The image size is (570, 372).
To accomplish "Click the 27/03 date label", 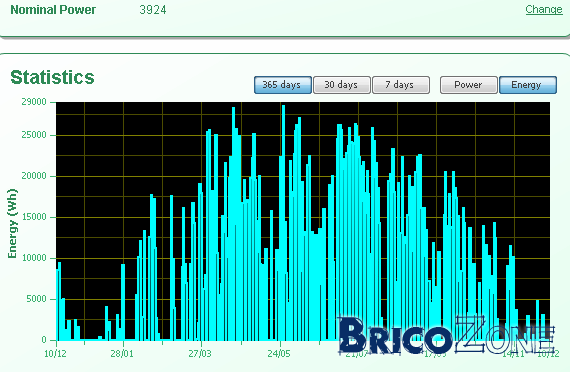I will [x=200, y=353].
